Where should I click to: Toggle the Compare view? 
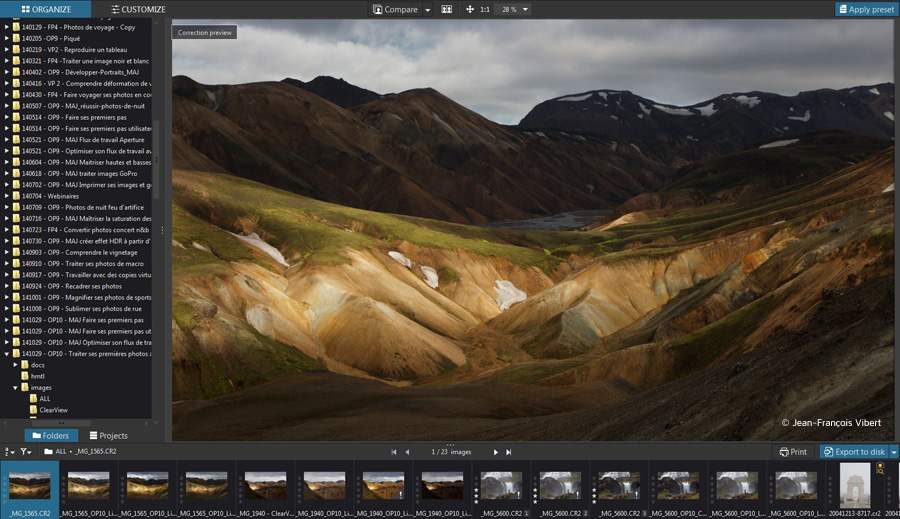click(395, 9)
